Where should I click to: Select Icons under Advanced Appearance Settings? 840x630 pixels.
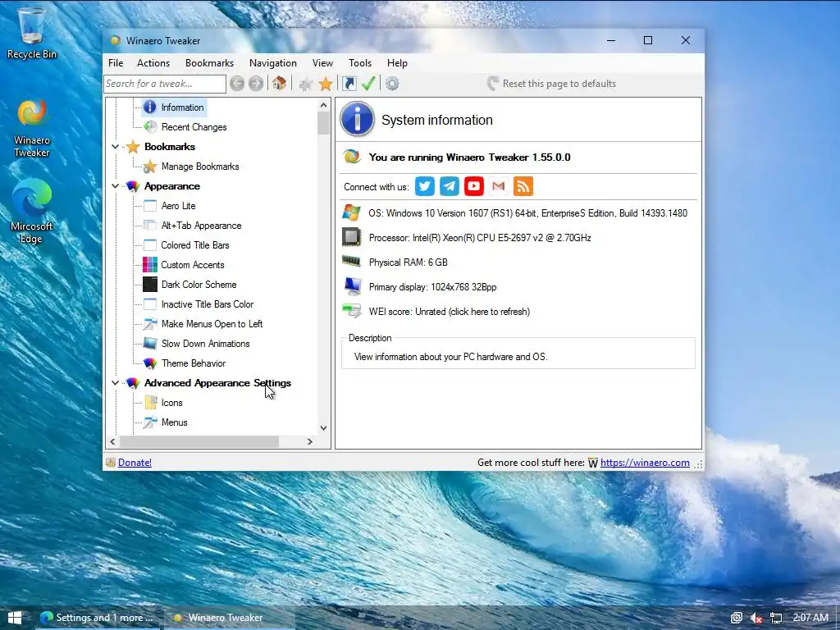pos(171,403)
